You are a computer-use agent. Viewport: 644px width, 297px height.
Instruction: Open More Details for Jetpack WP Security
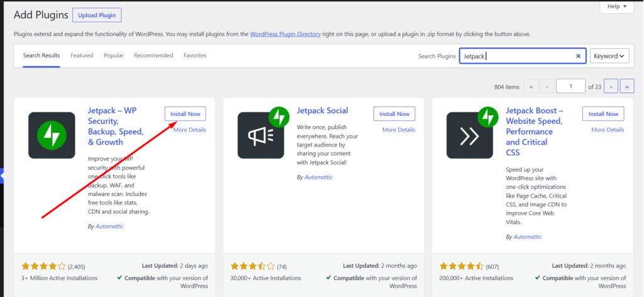tap(190, 130)
